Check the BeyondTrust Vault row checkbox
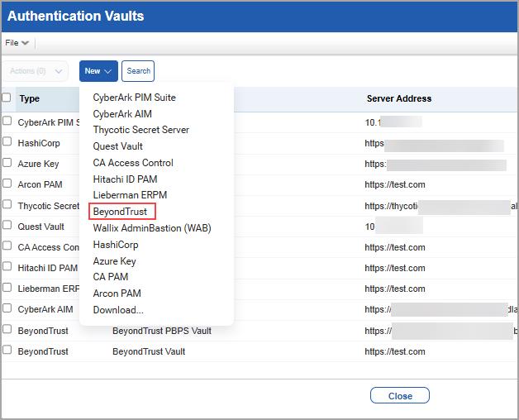Image resolution: width=519 pixels, height=420 pixels. (7, 350)
